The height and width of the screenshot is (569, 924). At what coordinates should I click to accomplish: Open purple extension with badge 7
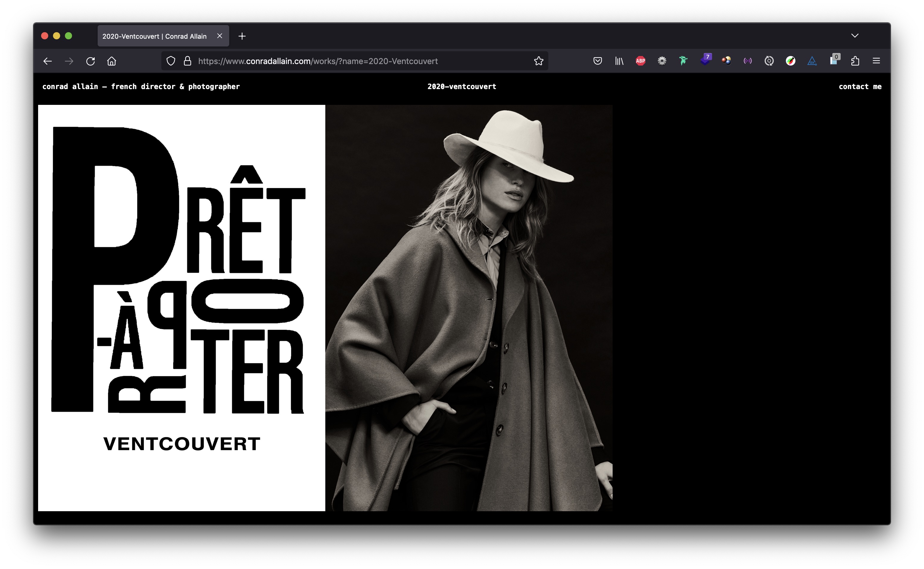point(706,60)
